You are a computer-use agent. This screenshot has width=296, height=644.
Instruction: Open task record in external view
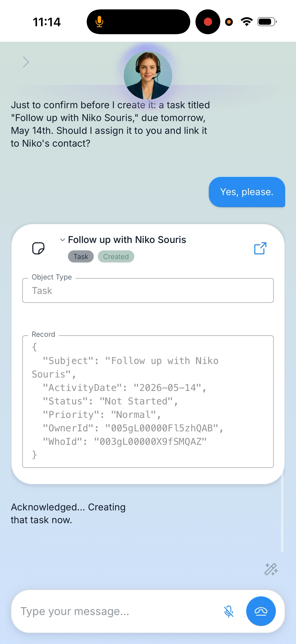(x=260, y=248)
